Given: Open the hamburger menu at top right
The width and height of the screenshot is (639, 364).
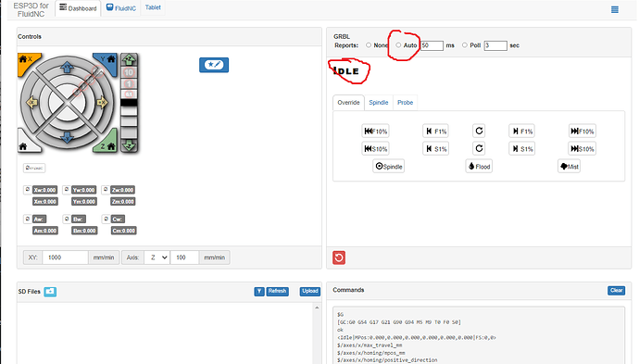Looking at the screenshot, I should tap(615, 9).
